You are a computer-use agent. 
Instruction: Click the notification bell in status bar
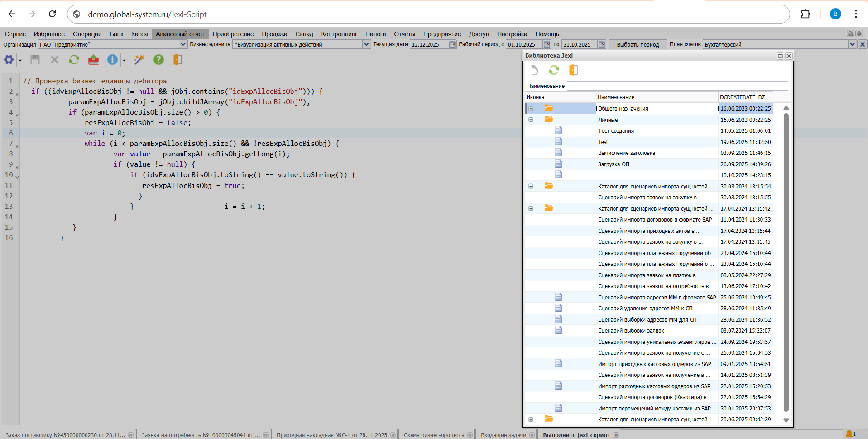tap(849, 434)
